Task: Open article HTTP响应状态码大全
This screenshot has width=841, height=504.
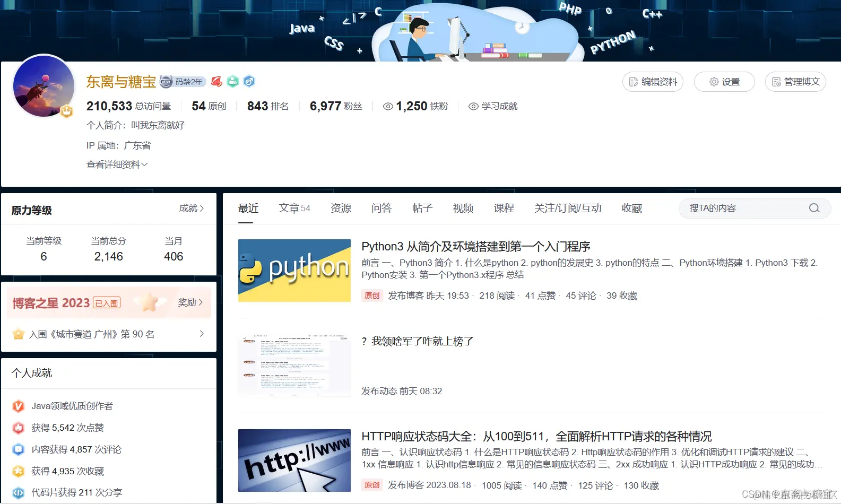Action: (536, 436)
